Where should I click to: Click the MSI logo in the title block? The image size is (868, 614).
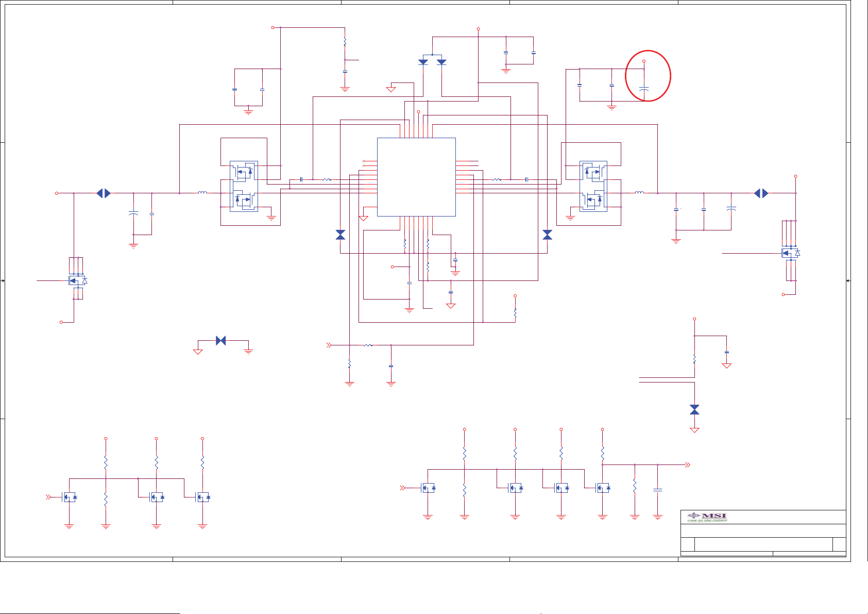coord(708,517)
